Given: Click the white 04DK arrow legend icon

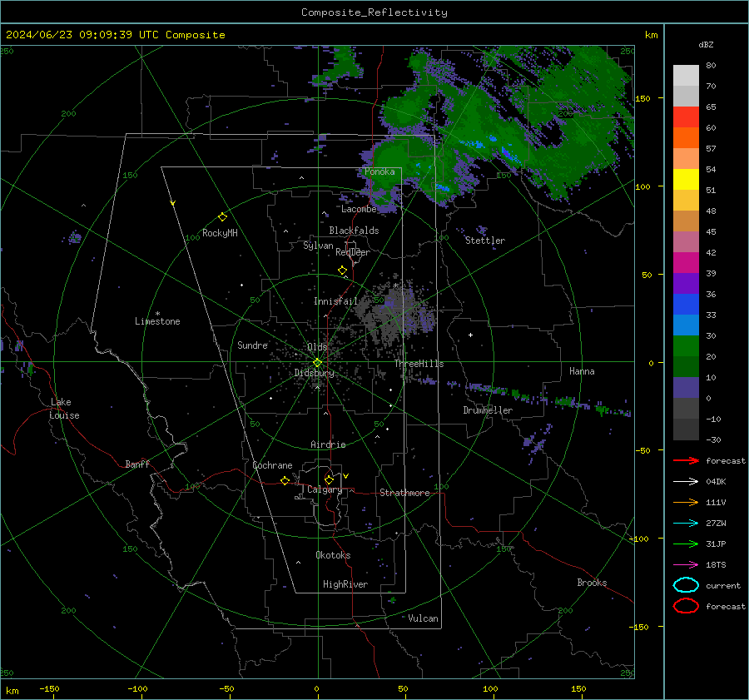Looking at the screenshot, I should click(686, 481).
